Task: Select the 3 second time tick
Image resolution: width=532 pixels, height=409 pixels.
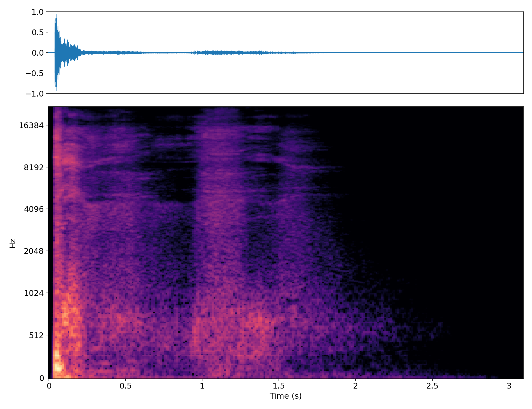Action: coord(509,386)
